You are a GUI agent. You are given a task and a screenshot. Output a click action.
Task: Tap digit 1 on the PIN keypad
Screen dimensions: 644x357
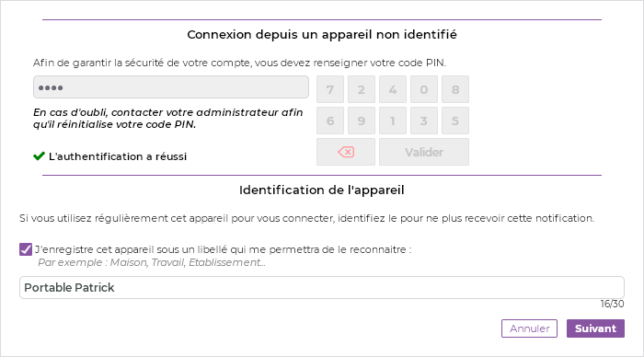click(x=393, y=121)
